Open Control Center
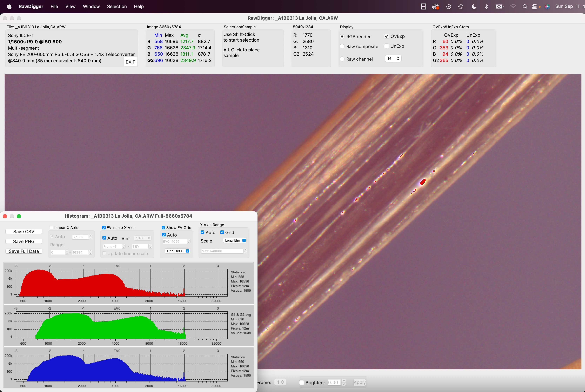 tap(535, 7)
